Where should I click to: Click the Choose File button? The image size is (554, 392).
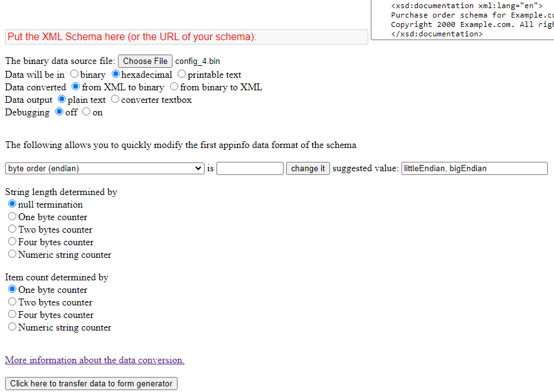145,61
